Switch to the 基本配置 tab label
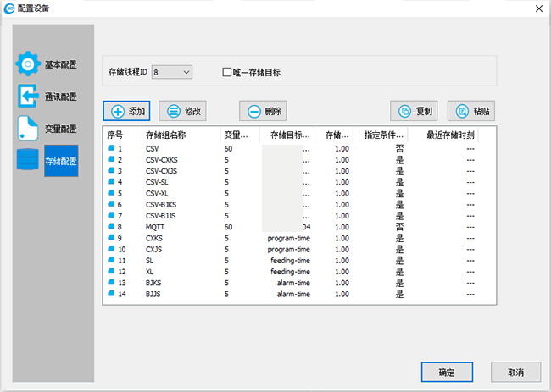Image resolution: width=551 pixels, height=392 pixels. (x=61, y=64)
